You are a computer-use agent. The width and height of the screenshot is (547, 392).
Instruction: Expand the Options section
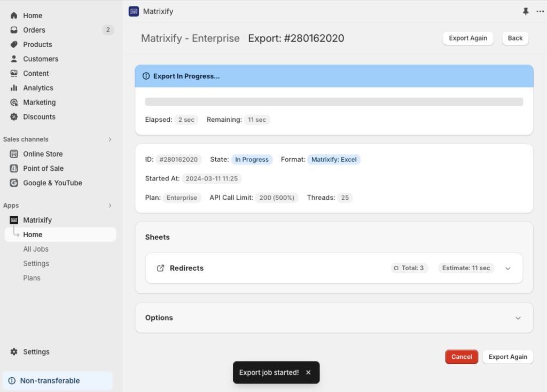(x=518, y=317)
